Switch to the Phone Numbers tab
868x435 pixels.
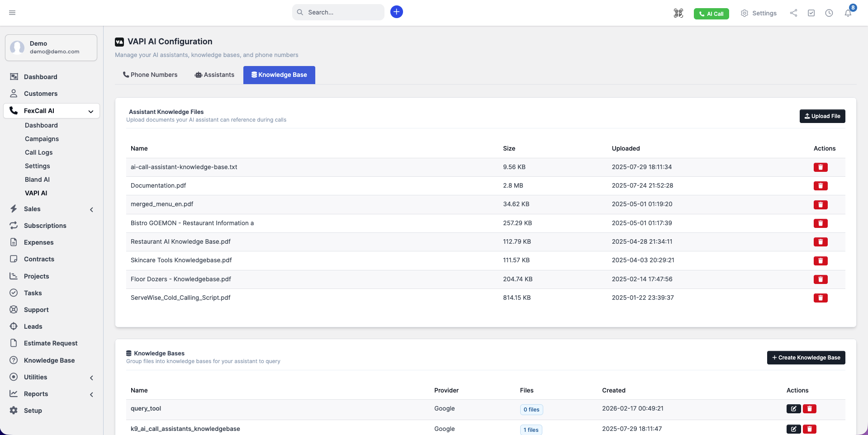tap(150, 75)
